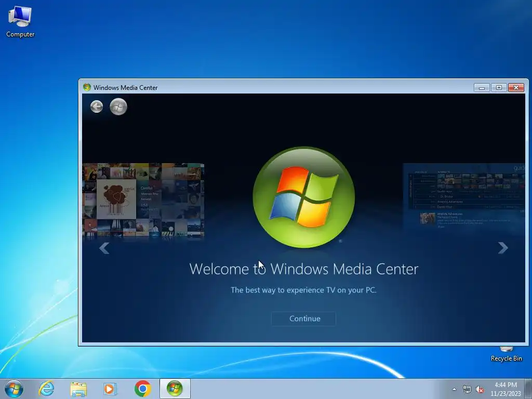This screenshot has height=399, width=532.
Task: Select the music album collage thumbnail
Action: (x=143, y=200)
